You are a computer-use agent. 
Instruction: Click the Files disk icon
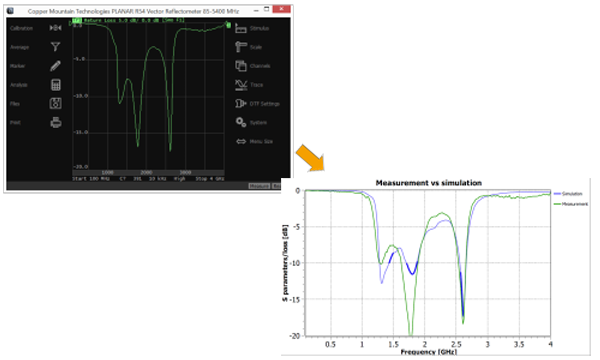(x=55, y=103)
